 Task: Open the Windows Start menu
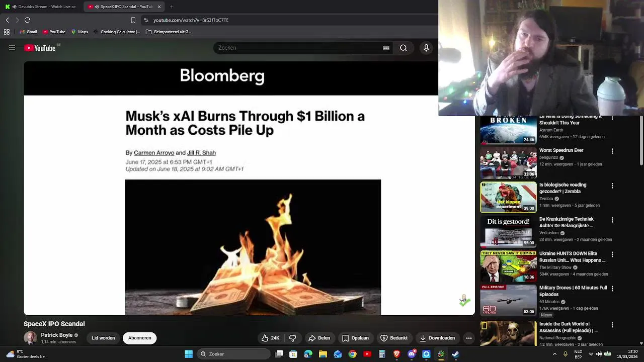(x=189, y=354)
